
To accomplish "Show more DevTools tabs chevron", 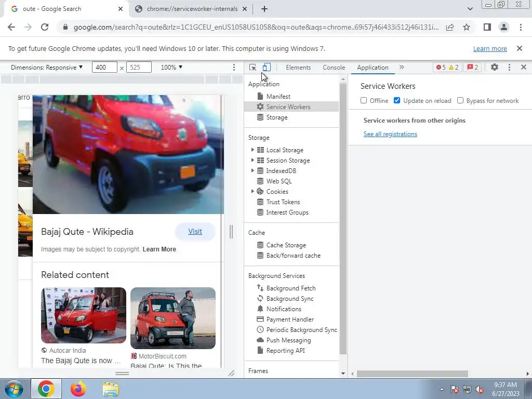I will tap(402, 67).
